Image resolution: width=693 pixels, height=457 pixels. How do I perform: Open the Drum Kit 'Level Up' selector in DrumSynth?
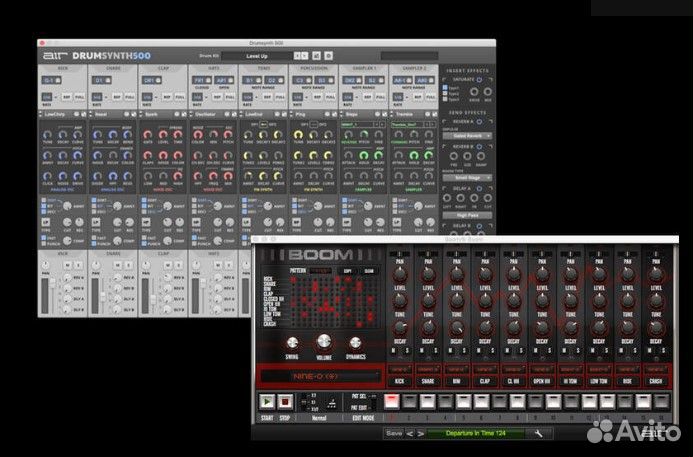(x=257, y=56)
